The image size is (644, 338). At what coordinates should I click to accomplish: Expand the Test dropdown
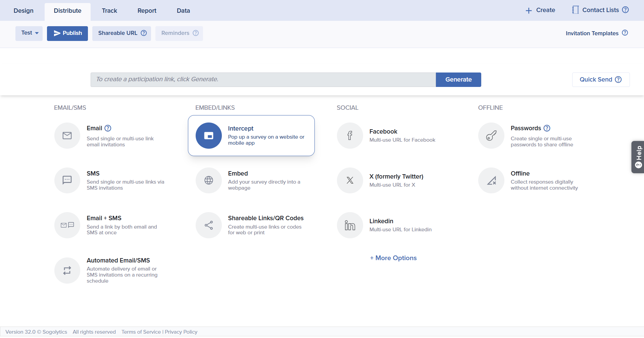click(x=29, y=33)
